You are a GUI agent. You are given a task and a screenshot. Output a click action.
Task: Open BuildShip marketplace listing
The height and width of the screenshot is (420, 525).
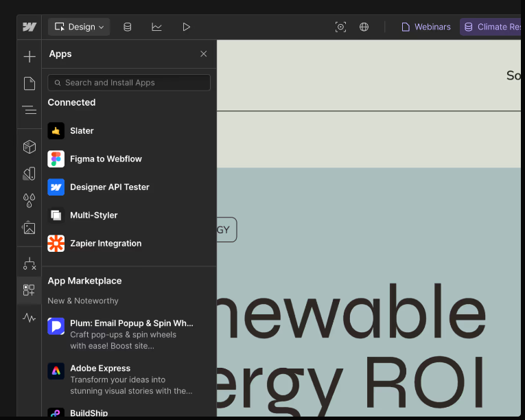pos(129,412)
